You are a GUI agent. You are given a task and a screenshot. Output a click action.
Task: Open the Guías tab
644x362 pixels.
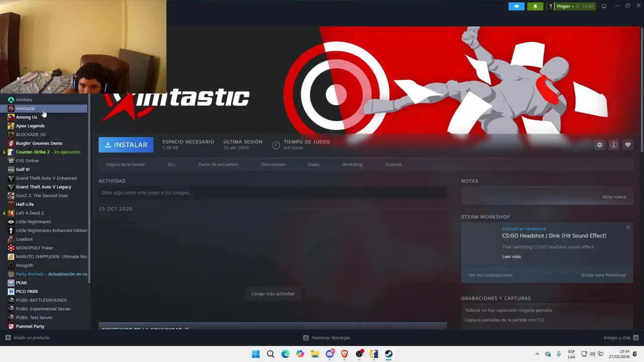313,164
